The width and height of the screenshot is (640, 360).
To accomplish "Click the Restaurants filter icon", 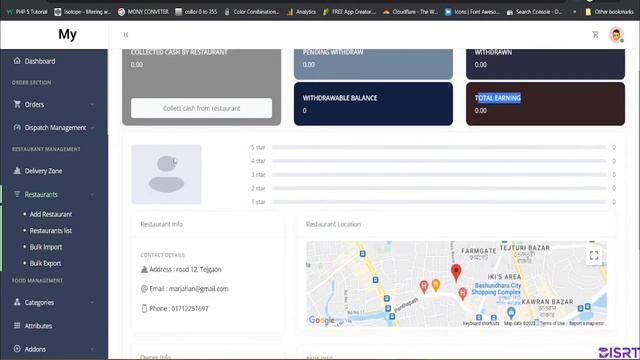I will point(17,194).
